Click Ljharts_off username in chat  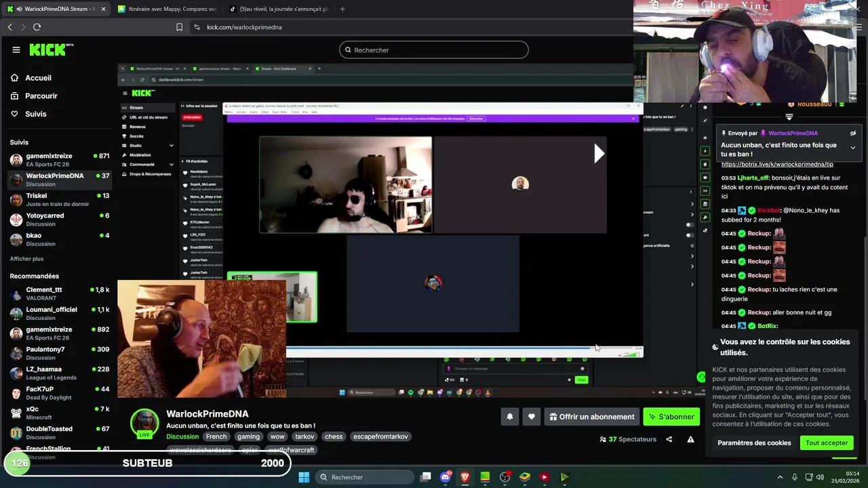pyautogui.click(x=753, y=178)
